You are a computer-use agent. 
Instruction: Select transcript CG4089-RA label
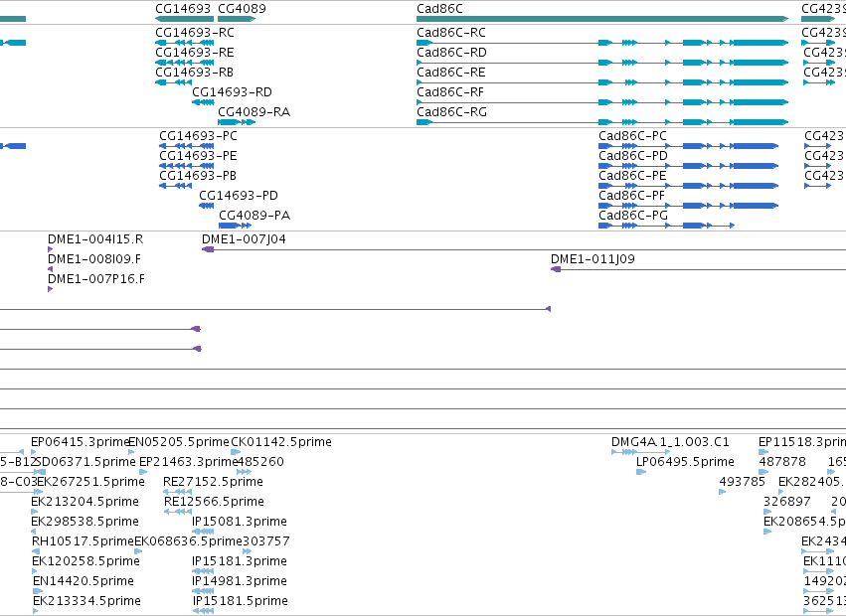254,112
